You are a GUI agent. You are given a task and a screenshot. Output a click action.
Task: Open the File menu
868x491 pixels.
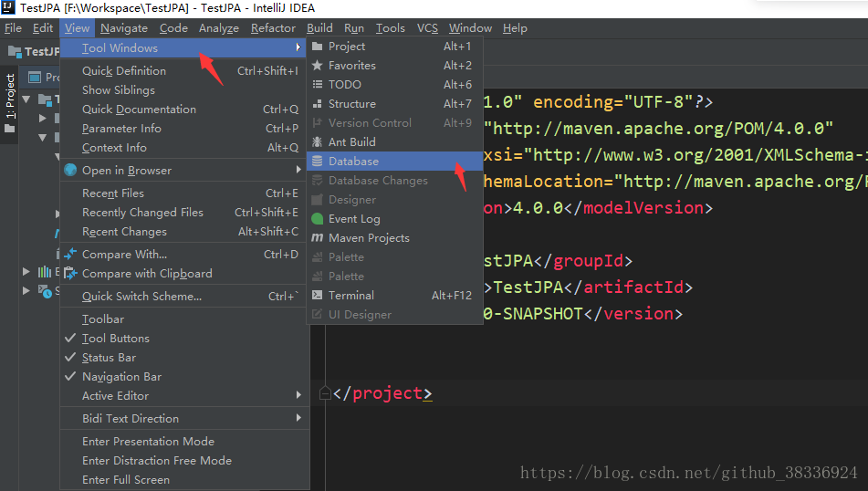point(13,28)
